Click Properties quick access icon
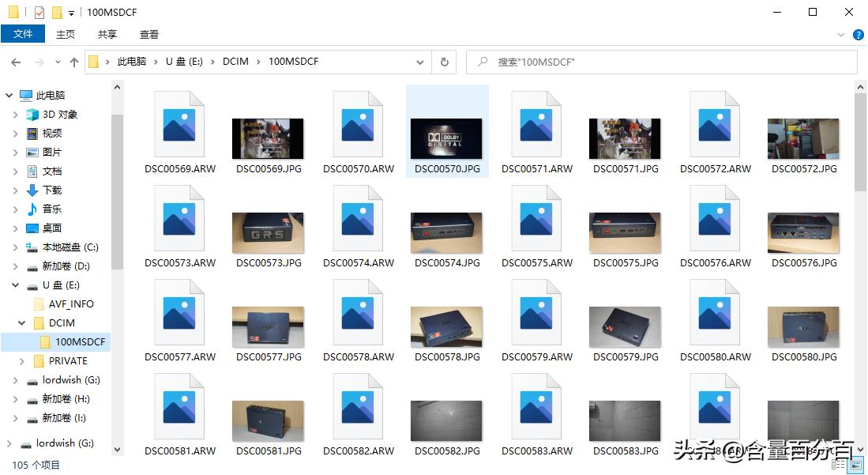 (39, 12)
